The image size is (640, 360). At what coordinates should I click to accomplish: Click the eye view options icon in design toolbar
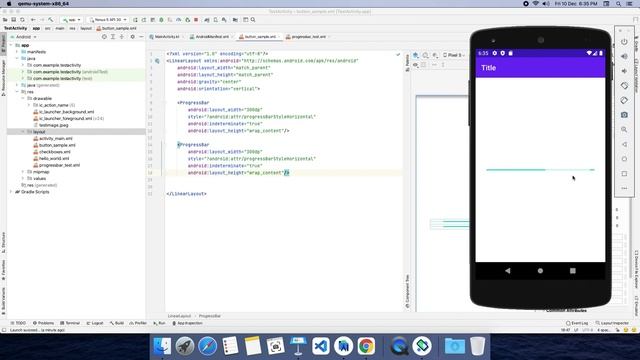click(416, 64)
